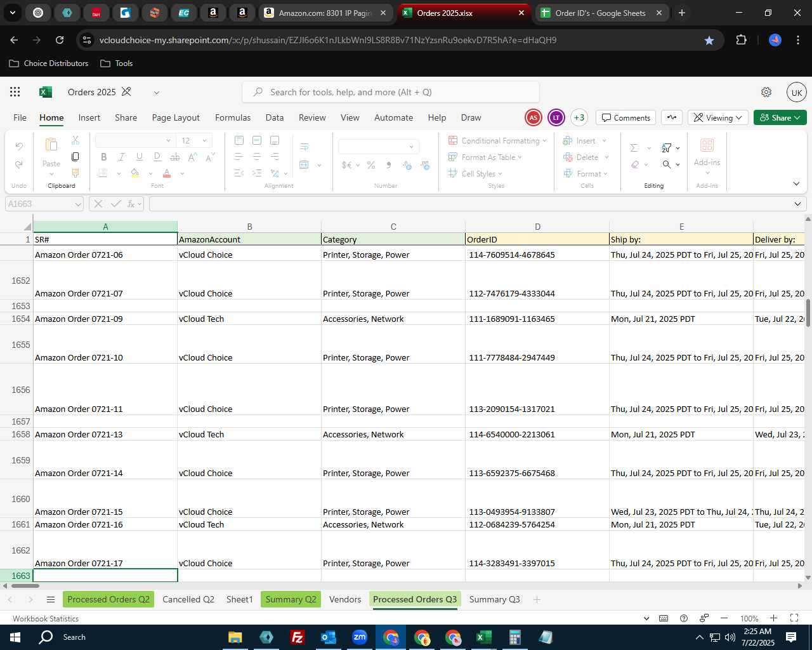The width and height of the screenshot is (812, 650).
Task: Open the Choice Distributors bookmarks folder
Action: point(48,63)
